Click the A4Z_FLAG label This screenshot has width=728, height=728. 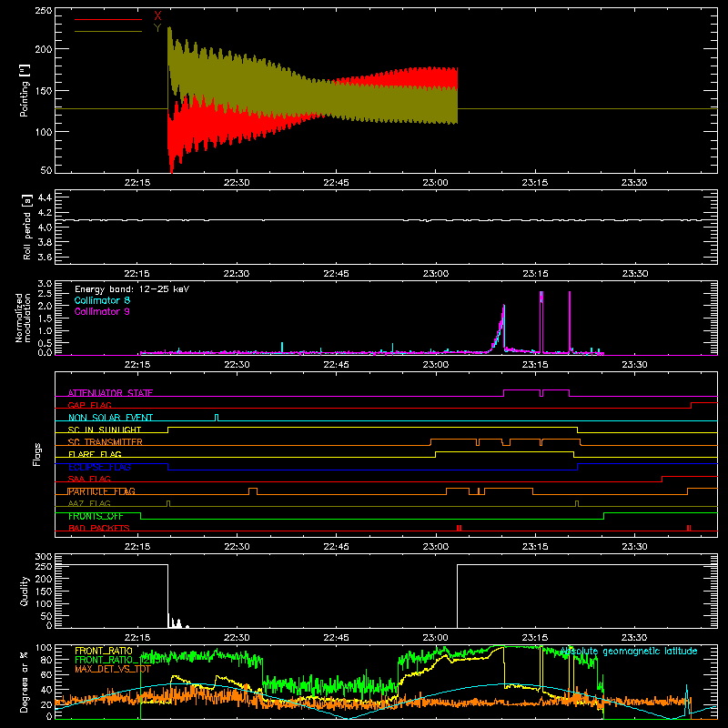[x=89, y=503]
